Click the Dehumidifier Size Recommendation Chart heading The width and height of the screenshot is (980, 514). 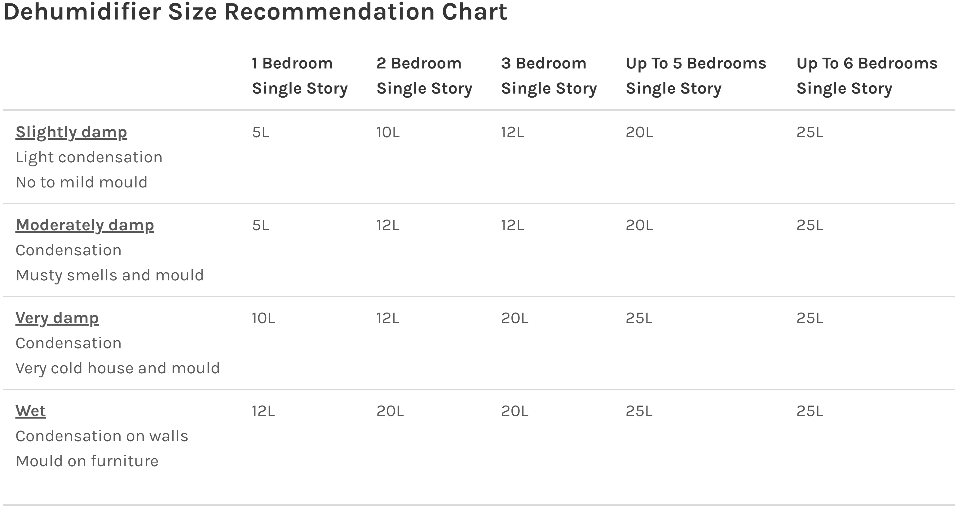(x=255, y=12)
